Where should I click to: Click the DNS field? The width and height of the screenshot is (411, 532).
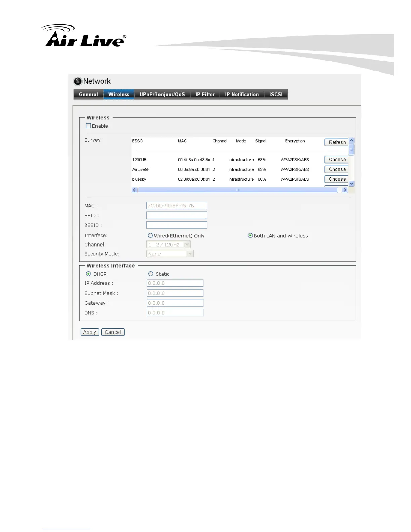tap(175, 313)
